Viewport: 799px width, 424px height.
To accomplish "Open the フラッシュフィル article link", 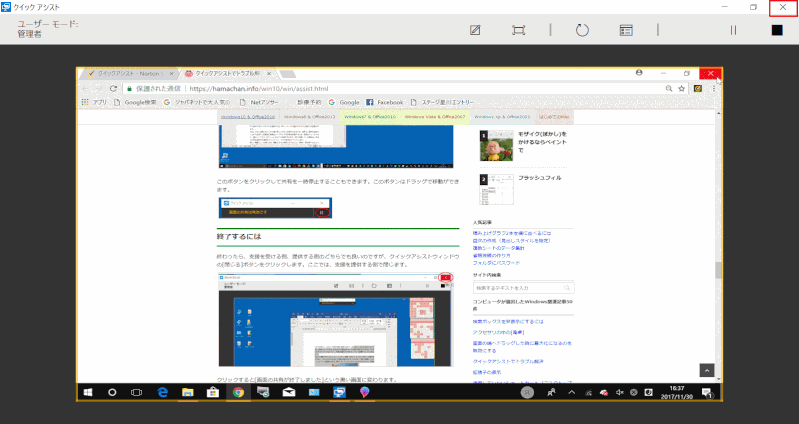I will (x=540, y=177).
